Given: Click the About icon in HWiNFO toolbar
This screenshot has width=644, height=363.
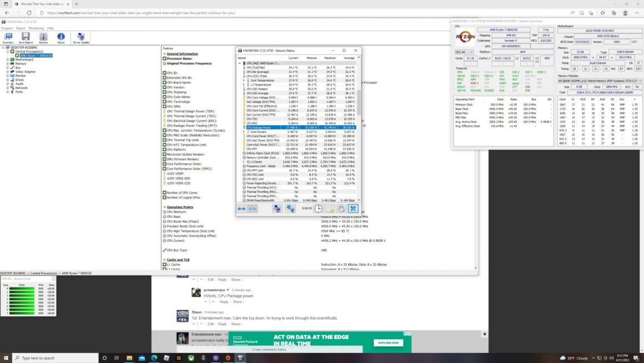Looking at the screenshot, I should 61,37.
